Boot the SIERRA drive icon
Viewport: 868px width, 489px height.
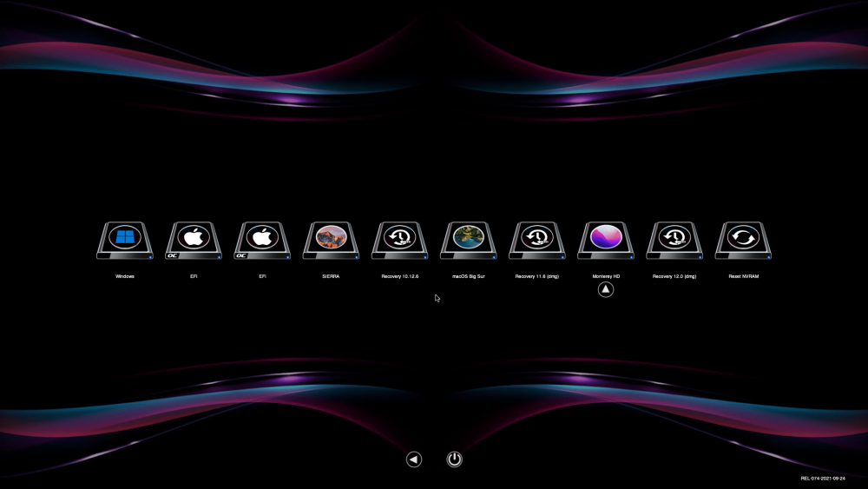tap(331, 241)
